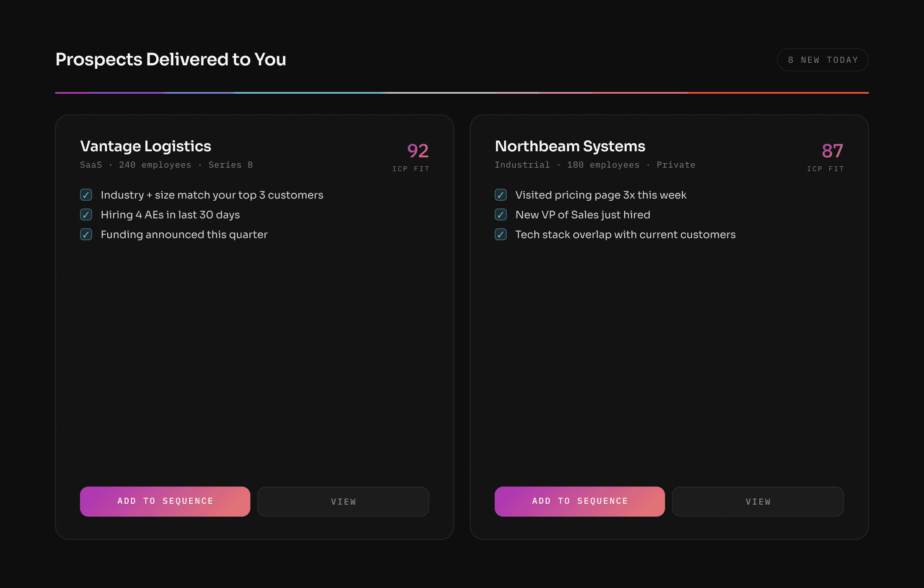
Task: Toggle 'Visited pricing page 3x' checkbox
Action: pos(501,195)
